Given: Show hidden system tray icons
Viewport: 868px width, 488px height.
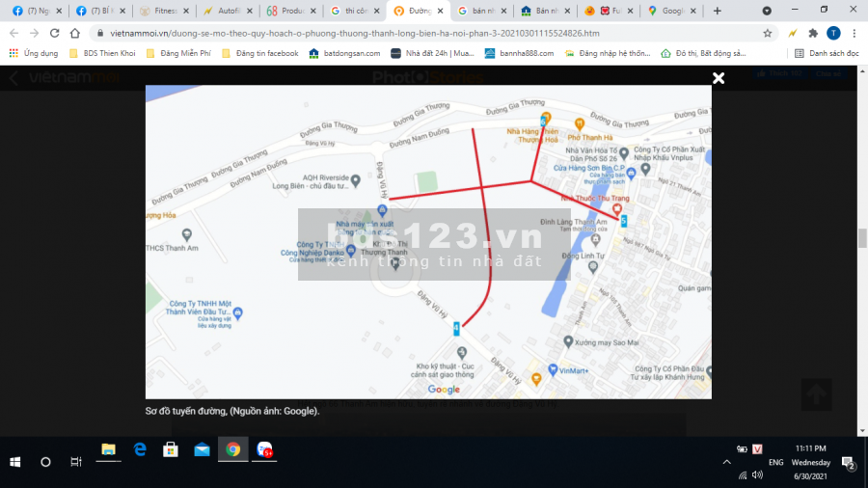Looking at the screenshot, I should point(727,462).
